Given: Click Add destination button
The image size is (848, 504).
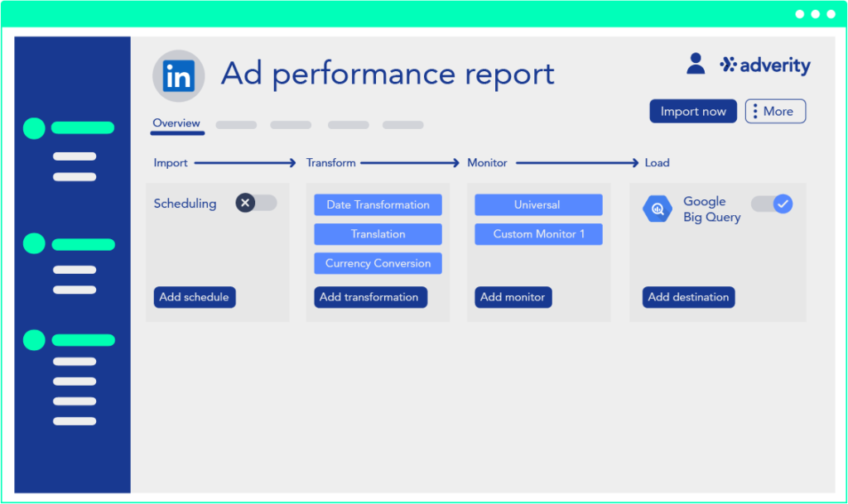Looking at the screenshot, I should (688, 297).
